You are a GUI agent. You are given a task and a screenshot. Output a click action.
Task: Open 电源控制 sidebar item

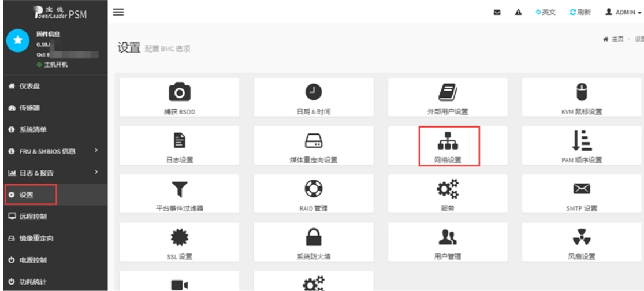click(x=55, y=260)
